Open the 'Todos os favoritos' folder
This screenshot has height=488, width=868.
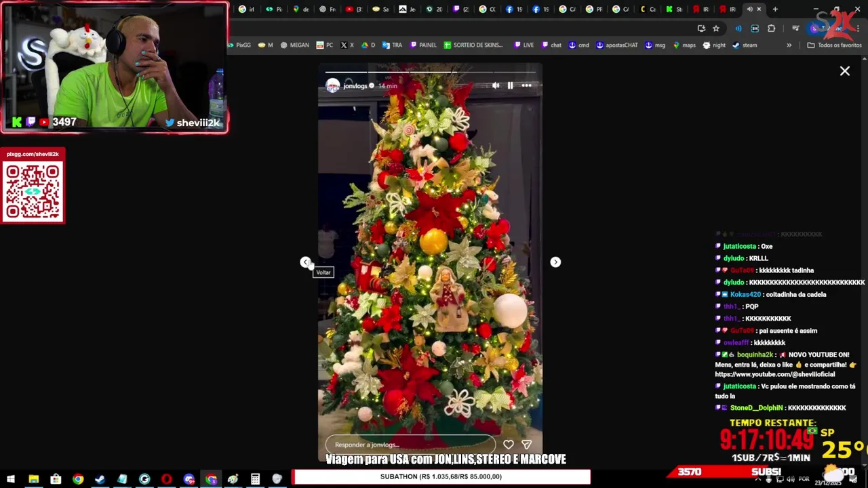[x=834, y=45]
